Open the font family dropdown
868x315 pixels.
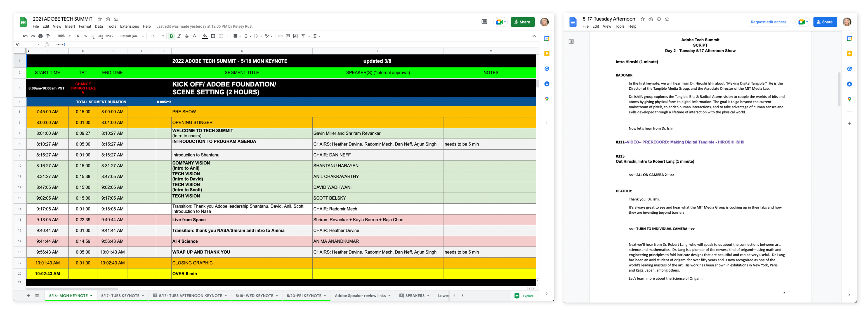click(x=132, y=36)
